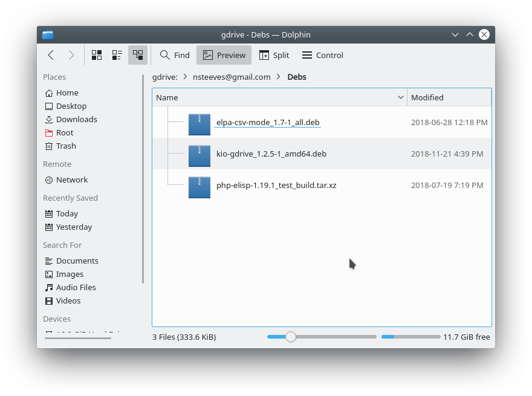Go forward with the forward arrow
The image size is (532, 396).
(71, 55)
